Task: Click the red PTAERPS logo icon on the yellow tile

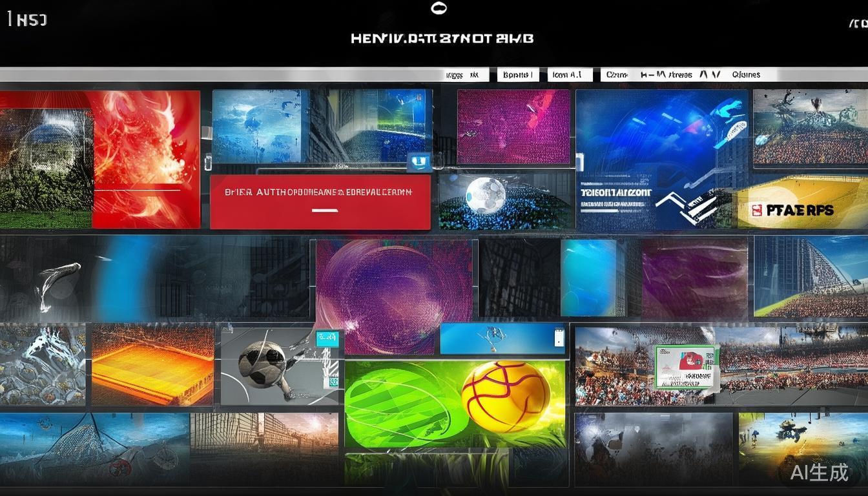Action: tap(758, 210)
